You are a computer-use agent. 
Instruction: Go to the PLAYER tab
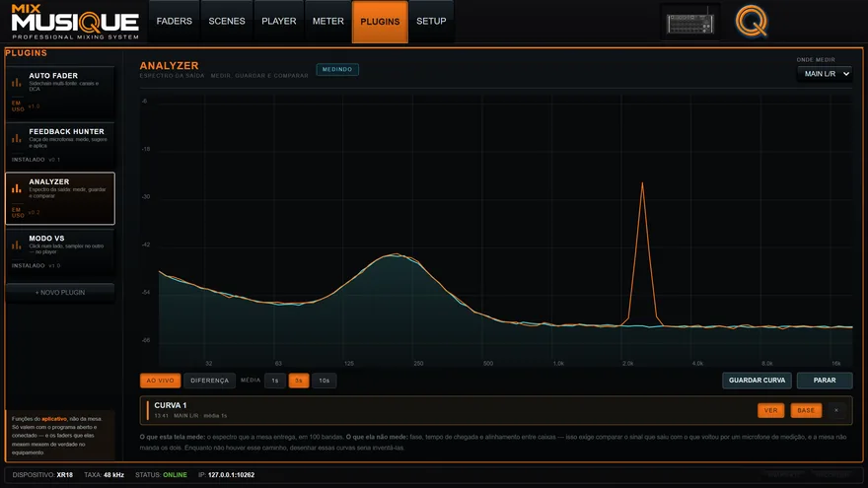(278, 22)
